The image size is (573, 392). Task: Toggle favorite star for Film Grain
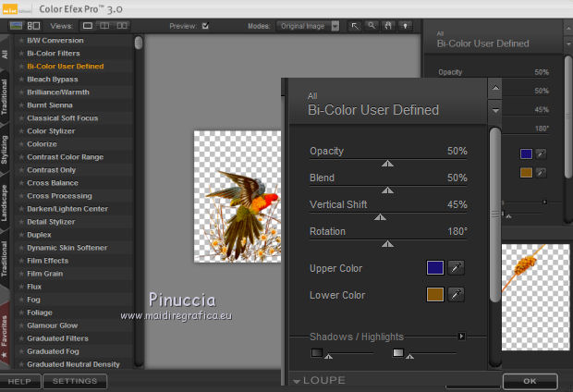(x=20, y=274)
